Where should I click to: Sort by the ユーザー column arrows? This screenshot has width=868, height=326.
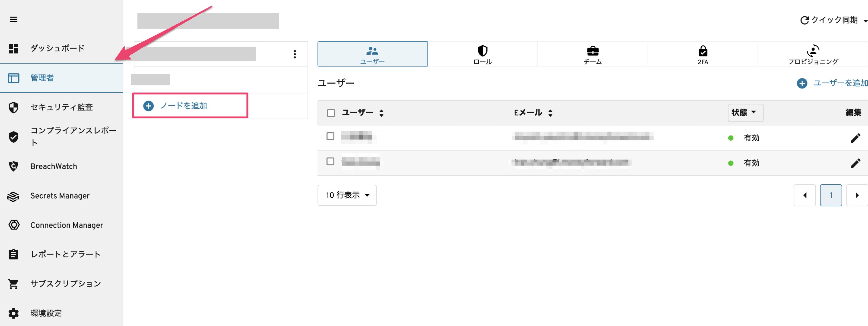381,113
